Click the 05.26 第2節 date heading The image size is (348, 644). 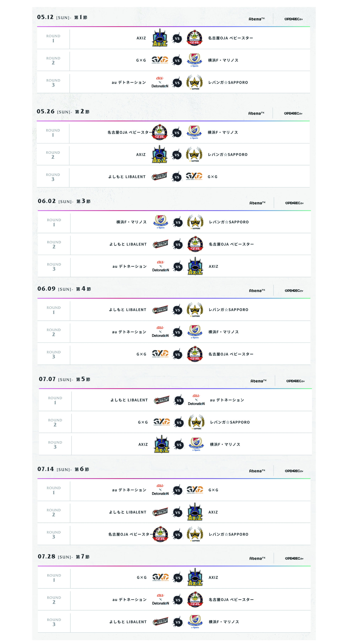click(x=63, y=111)
